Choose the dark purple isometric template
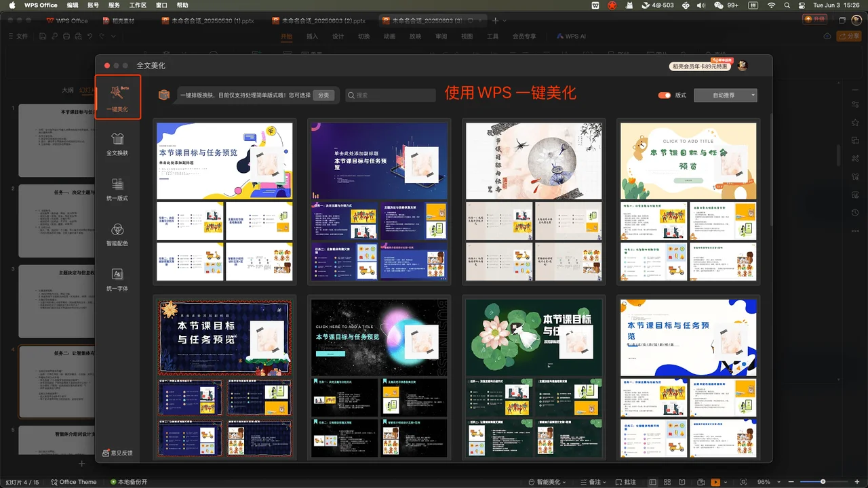 click(379, 201)
